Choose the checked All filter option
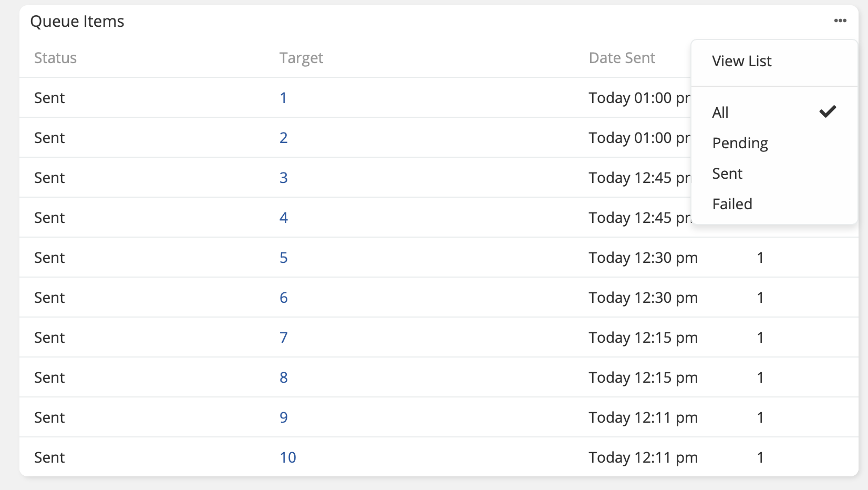Image resolution: width=868 pixels, height=490 pixels. coord(720,113)
